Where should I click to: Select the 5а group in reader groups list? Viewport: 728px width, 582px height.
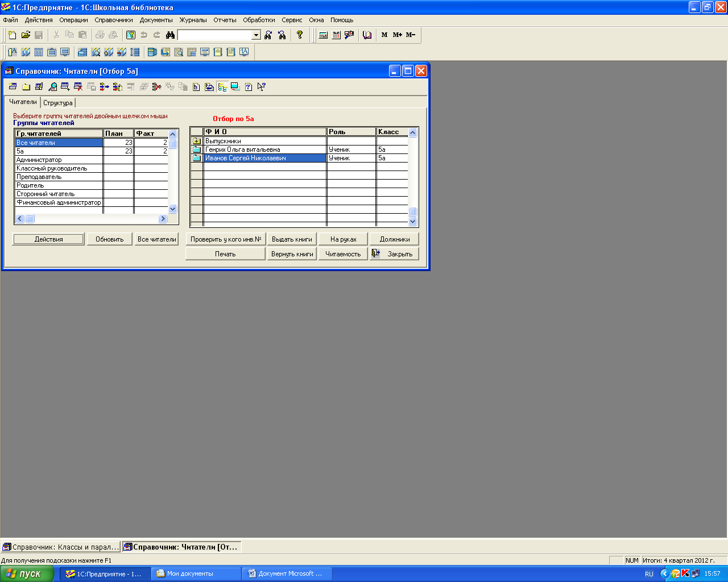coord(91,151)
